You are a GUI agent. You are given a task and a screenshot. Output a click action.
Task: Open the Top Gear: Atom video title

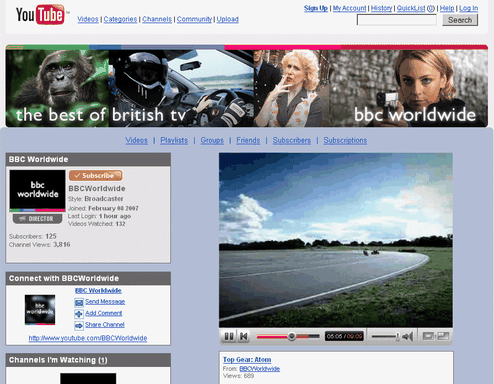tap(247, 360)
